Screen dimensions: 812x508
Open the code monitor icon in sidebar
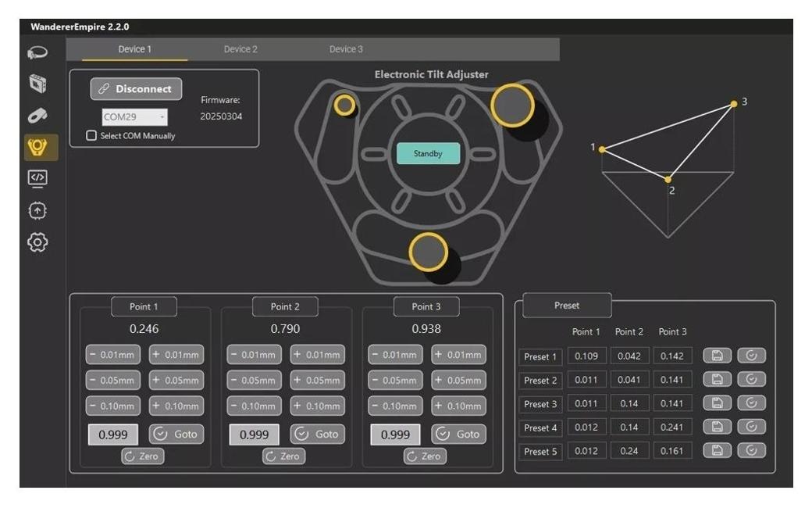pos(37,178)
